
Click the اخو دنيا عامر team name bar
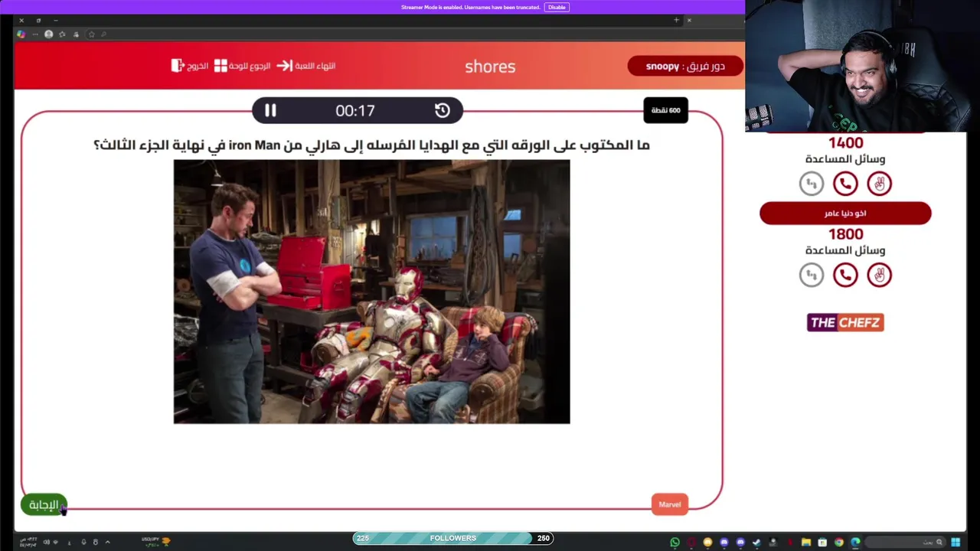coord(845,214)
